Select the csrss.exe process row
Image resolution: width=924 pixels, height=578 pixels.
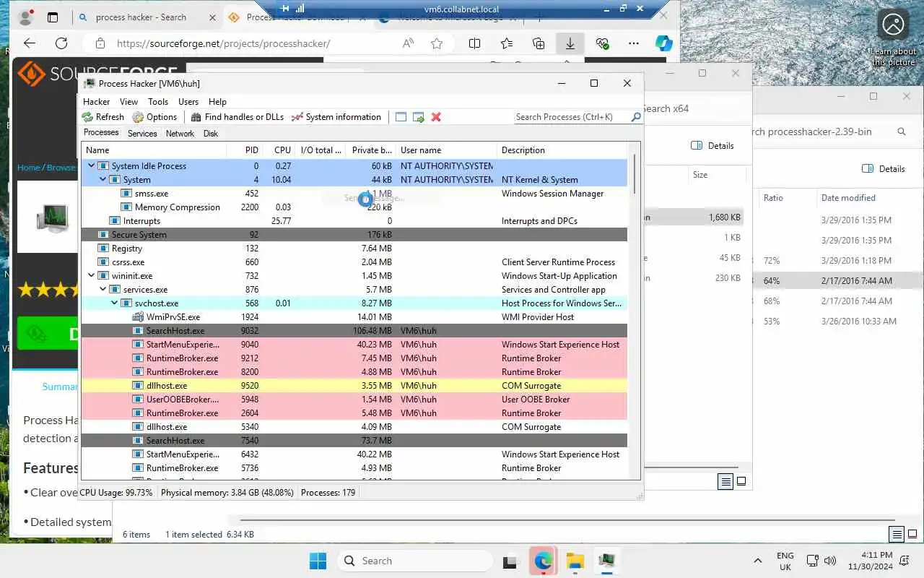(x=354, y=262)
